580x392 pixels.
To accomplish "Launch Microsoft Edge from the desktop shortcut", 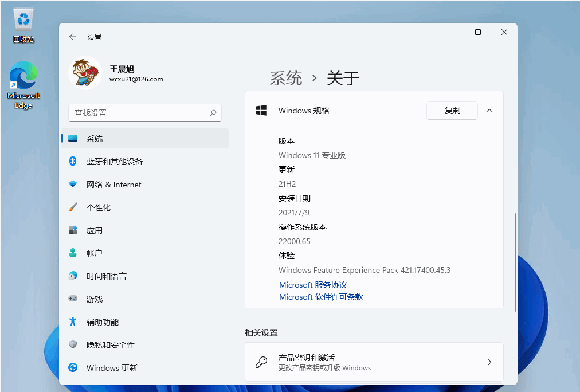I will [x=23, y=85].
